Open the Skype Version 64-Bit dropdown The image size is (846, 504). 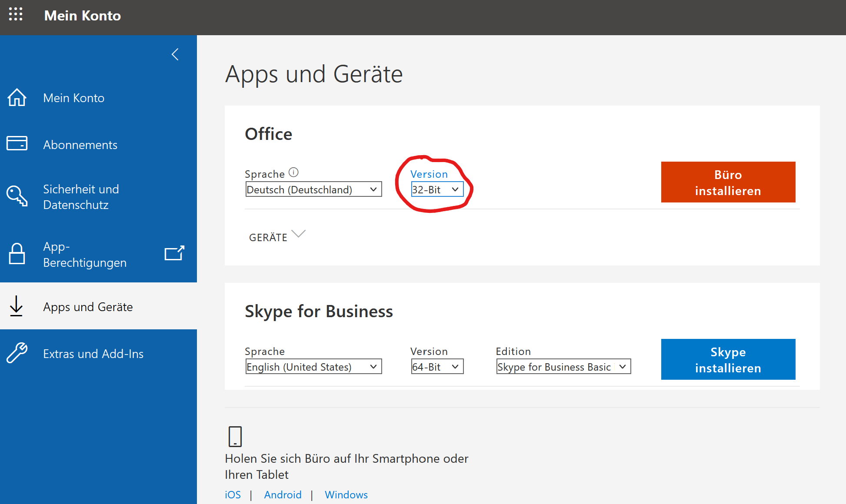coord(437,367)
